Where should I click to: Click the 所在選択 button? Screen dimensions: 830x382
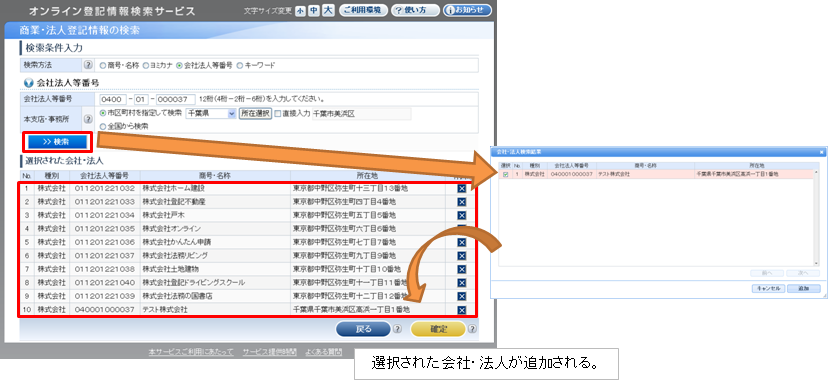click(x=255, y=113)
